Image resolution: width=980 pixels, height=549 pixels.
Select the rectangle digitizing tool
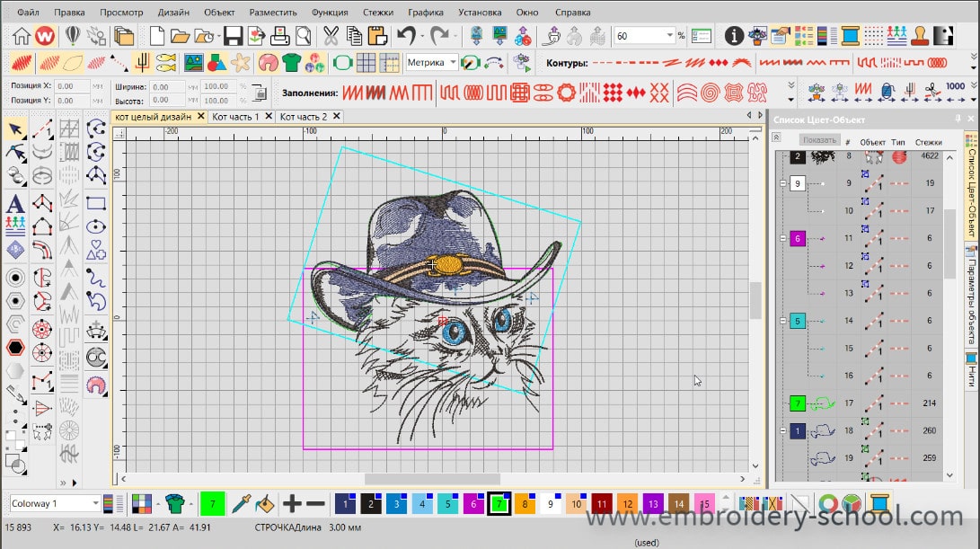pos(95,203)
